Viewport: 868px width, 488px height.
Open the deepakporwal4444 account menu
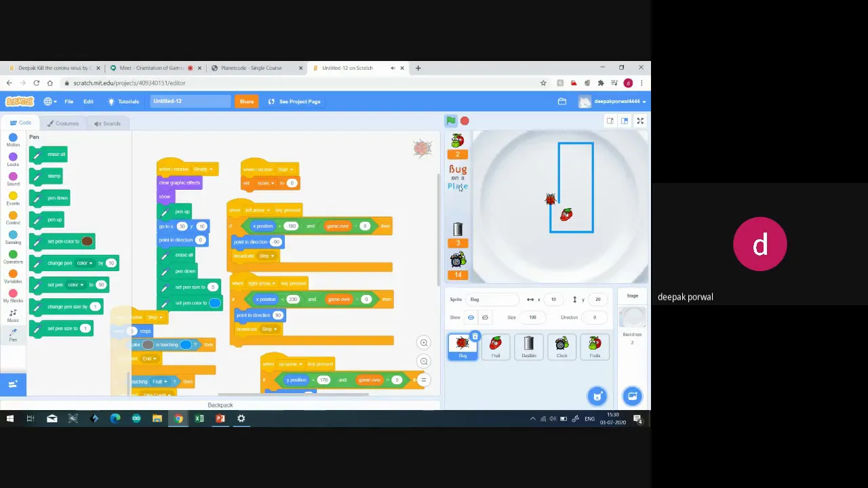click(612, 102)
